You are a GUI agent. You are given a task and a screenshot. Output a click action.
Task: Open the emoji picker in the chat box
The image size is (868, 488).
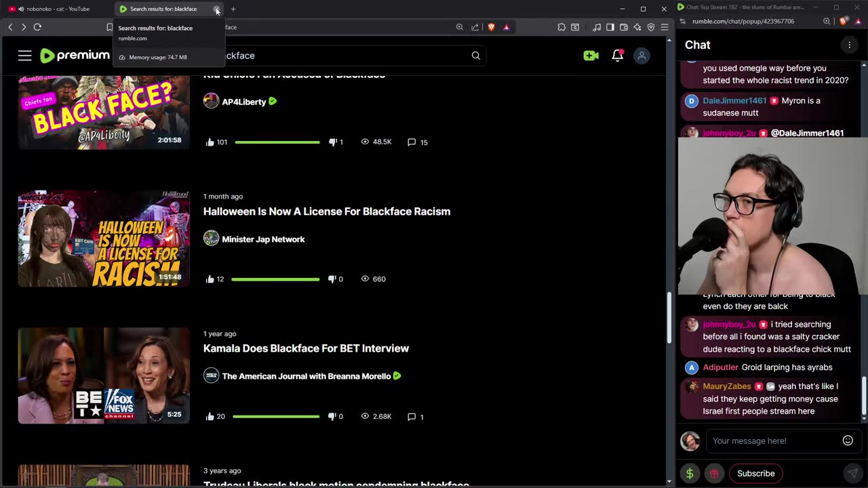click(848, 441)
